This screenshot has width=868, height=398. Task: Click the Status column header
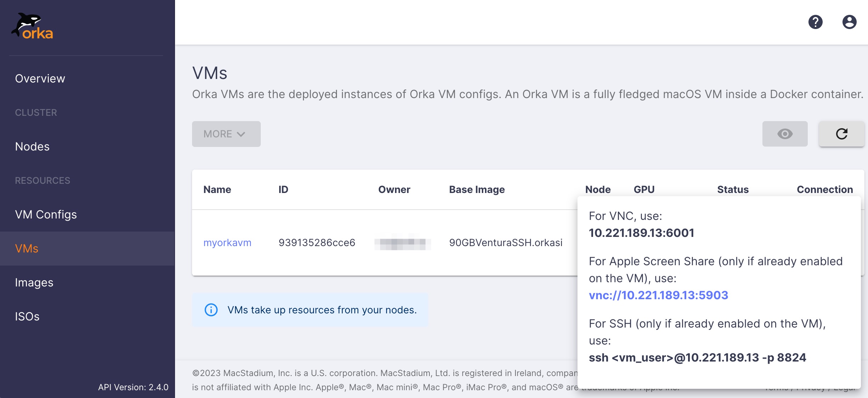tap(733, 189)
